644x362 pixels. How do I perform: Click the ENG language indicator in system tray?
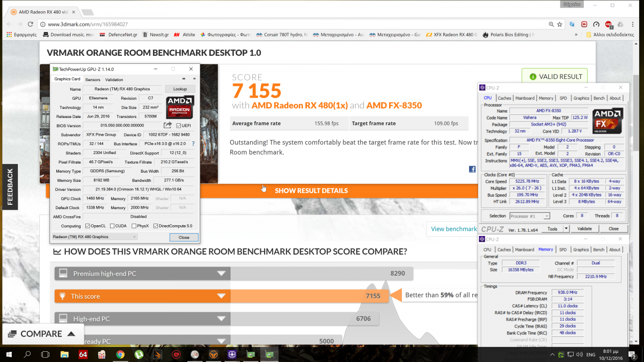pos(591,354)
